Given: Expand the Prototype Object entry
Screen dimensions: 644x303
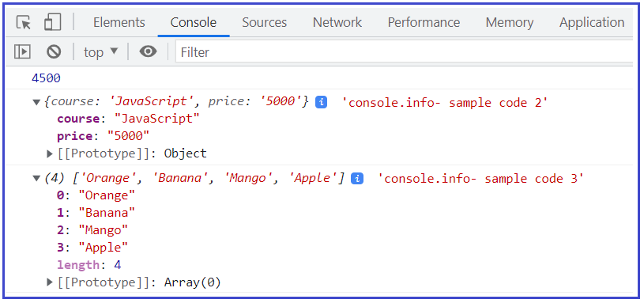Looking at the screenshot, I should 50,153.
